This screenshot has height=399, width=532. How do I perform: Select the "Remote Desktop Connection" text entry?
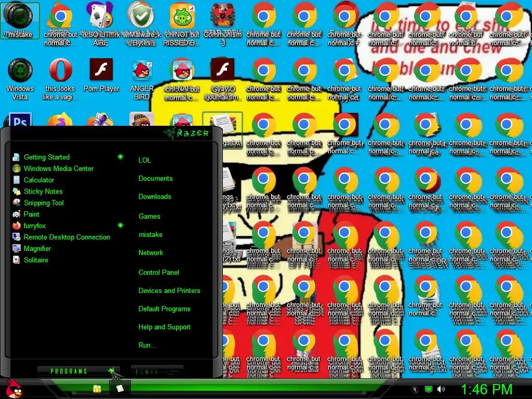66,237
